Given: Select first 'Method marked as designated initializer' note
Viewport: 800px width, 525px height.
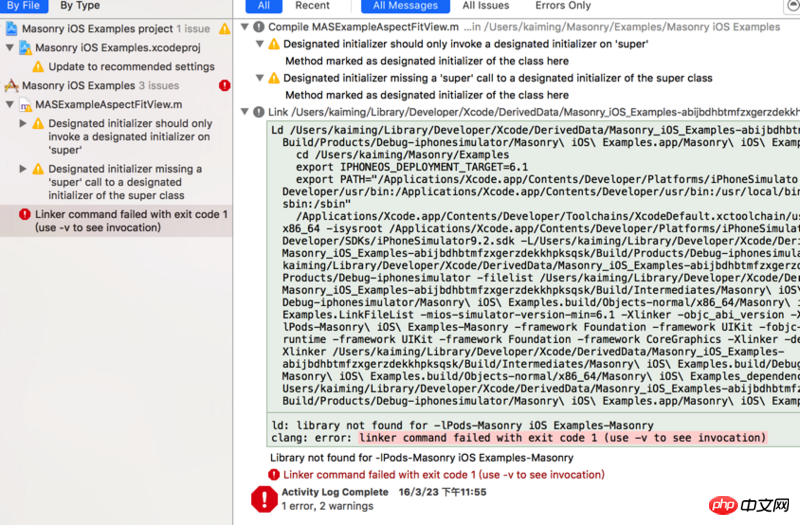Looking at the screenshot, I should point(427,61).
